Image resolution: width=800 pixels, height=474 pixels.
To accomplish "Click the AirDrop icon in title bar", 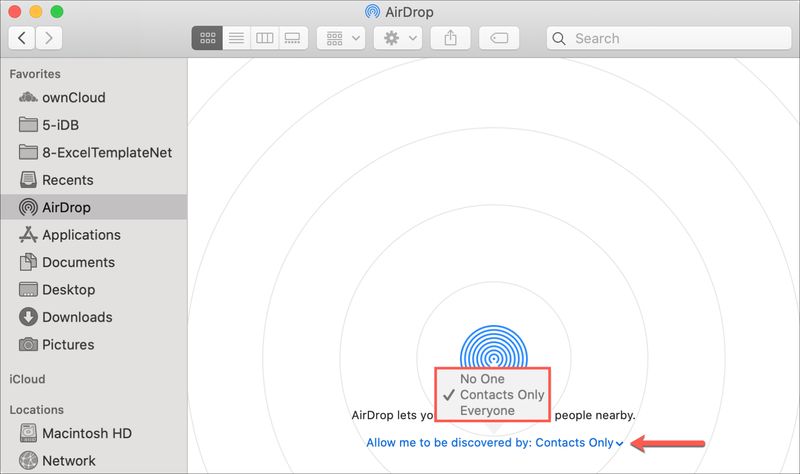I will coord(372,12).
